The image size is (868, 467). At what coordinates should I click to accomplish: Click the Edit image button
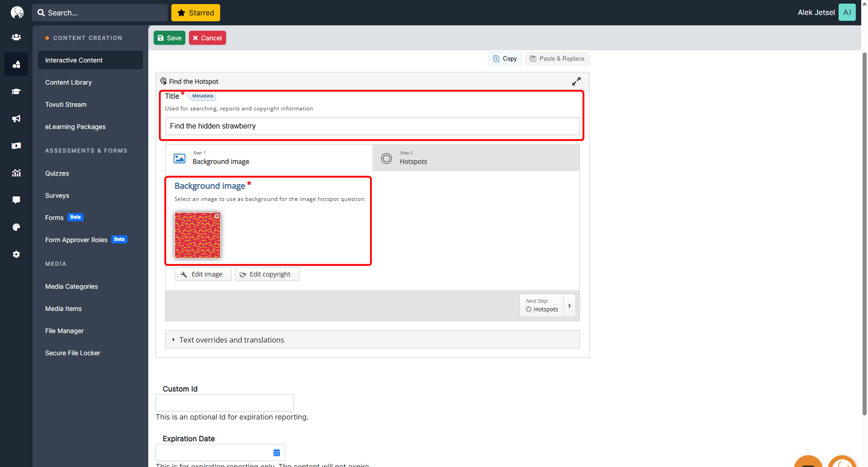tap(203, 274)
